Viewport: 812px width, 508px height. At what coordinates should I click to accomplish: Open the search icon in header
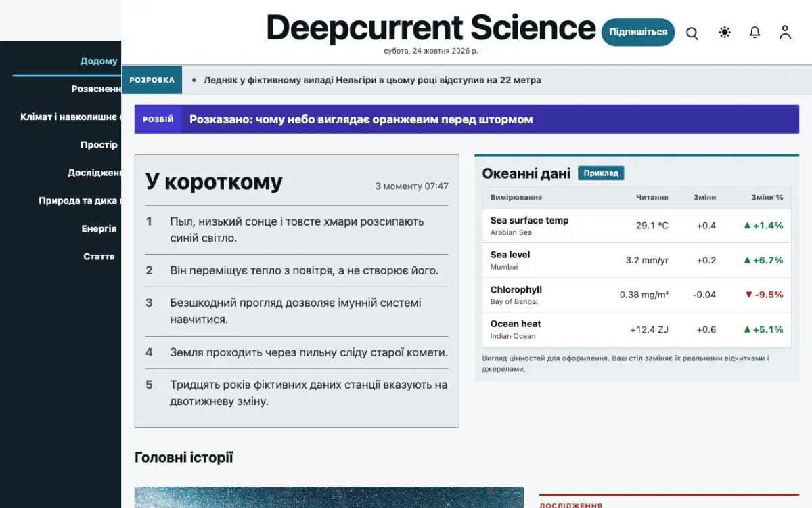click(692, 33)
